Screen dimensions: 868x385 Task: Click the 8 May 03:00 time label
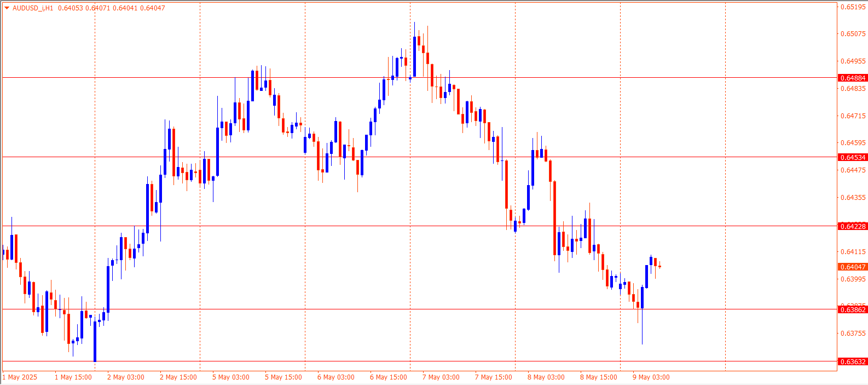click(546, 377)
